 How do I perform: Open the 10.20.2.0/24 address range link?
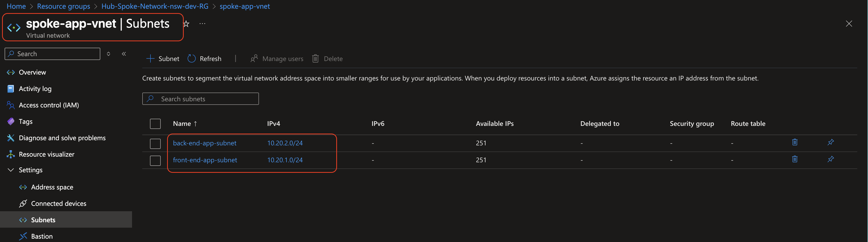click(285, 143)
